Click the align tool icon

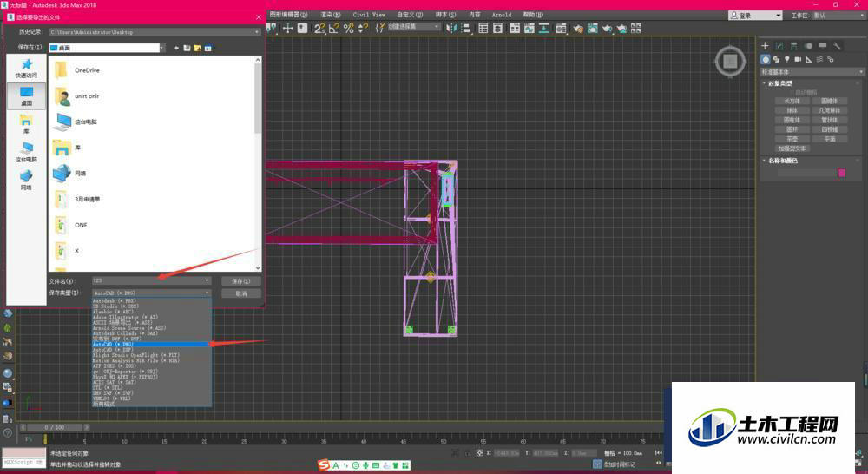466,28
